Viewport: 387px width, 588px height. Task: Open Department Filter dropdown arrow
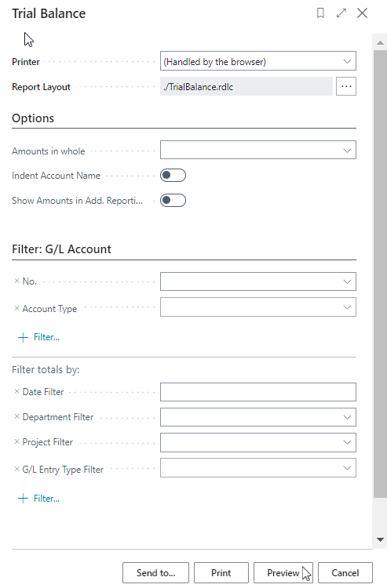(x=347, y=417)
